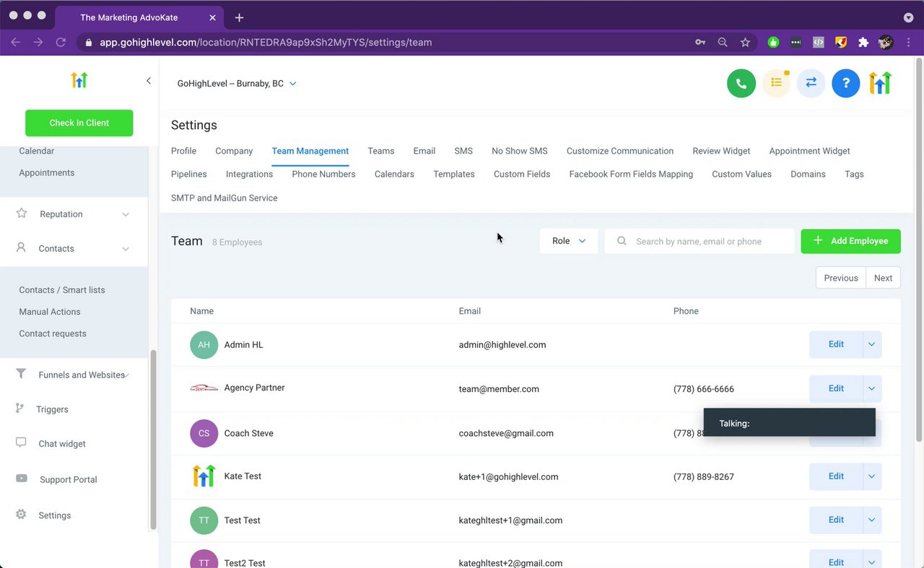Open the dropdown arrow beside Agency Partner's Edit
This screenshot has height=568, width=924.
[x=872, y=388]
